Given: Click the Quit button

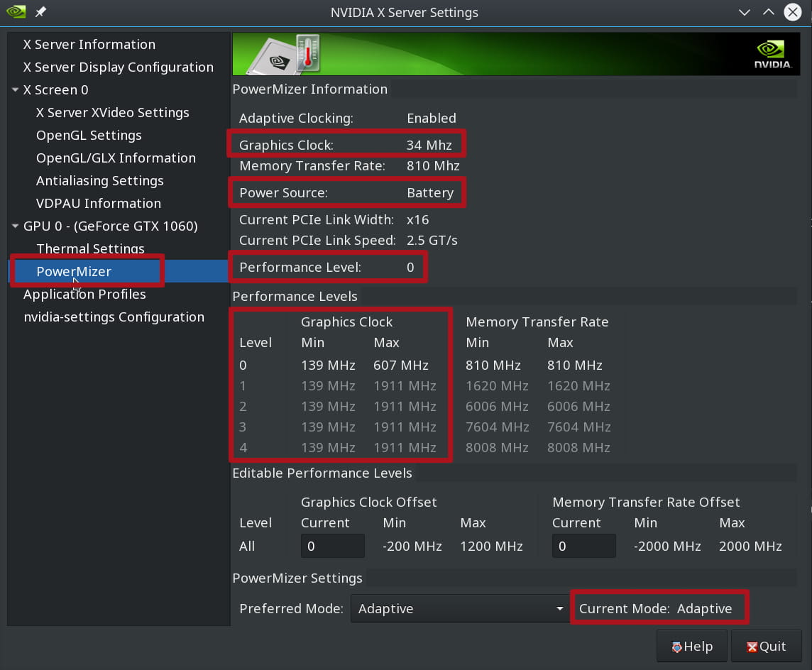Looking at the screenshot, I should (x=767, y=646).
